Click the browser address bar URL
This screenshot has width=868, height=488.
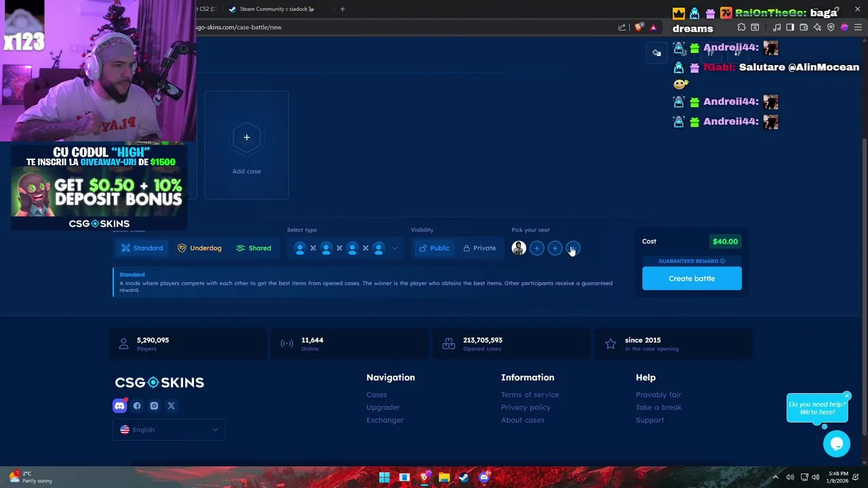point(239,27)
